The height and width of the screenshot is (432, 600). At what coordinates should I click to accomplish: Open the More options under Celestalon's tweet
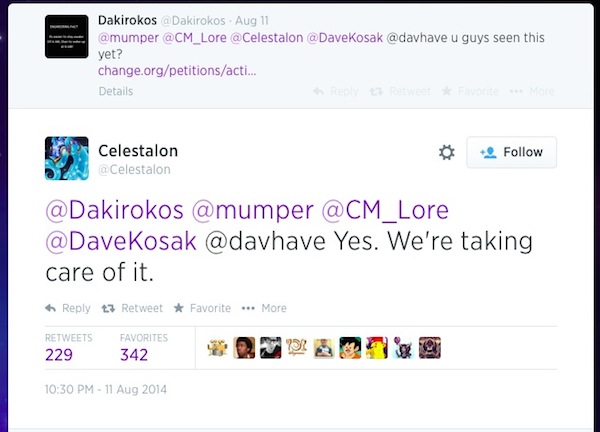(x=264, y=308)
